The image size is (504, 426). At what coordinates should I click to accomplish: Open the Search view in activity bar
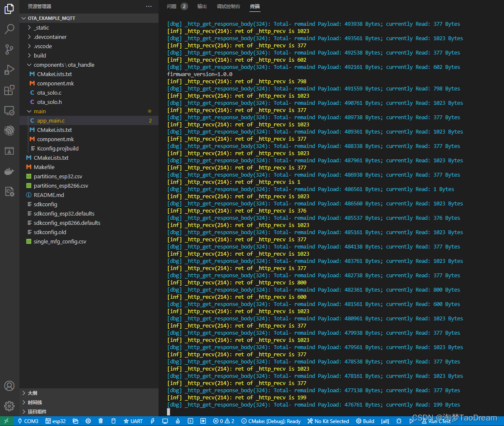click(9, 29)
